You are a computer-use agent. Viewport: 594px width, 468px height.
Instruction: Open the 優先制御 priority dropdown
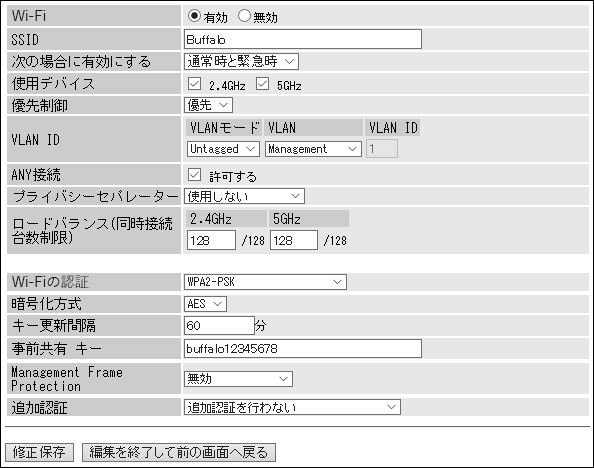pos(208,105)
